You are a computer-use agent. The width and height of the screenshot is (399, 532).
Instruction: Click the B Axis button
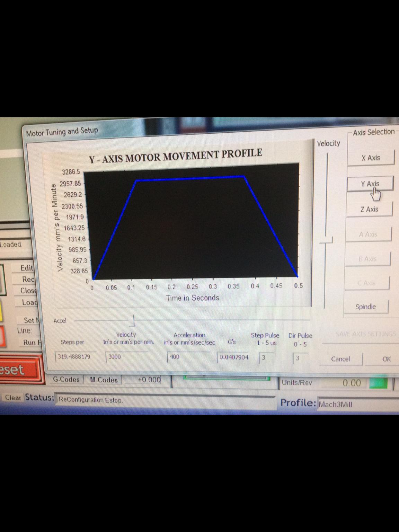point(367,259)
